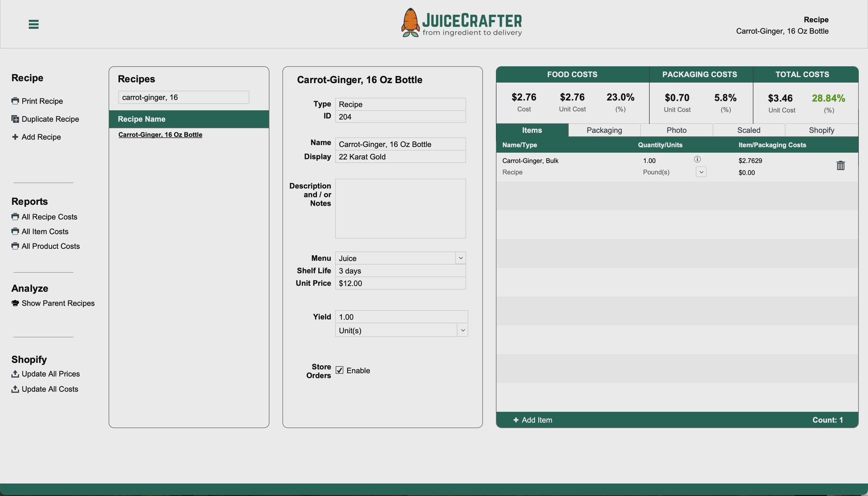Delete the Carrot-Ginger Bulk item with trash icon
The image size is (868, 496).
pyautogui.click(x=840, y=165)
